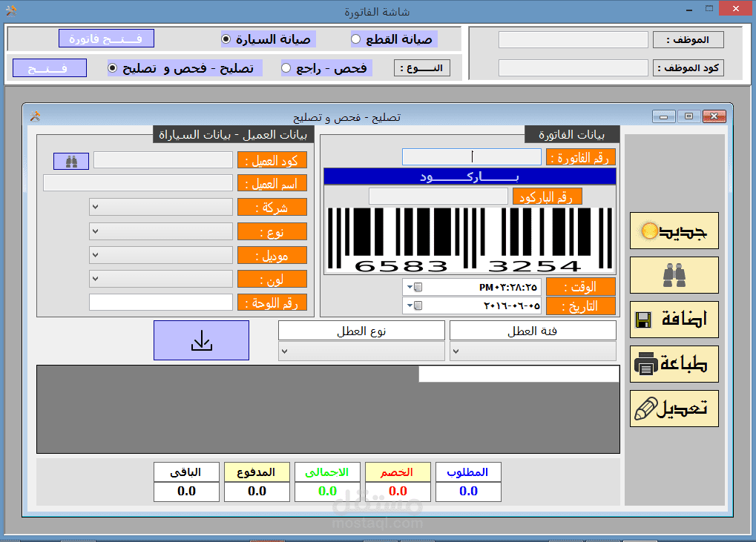Select فحص - راجع radio option
This screenshot has height=542, width=756.
[x=286, y=68]
